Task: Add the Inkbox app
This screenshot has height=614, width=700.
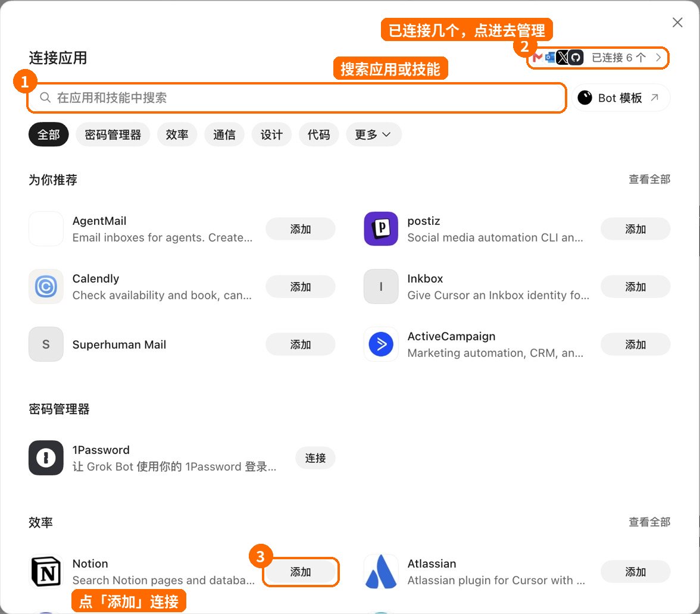Action: [635, 287]
